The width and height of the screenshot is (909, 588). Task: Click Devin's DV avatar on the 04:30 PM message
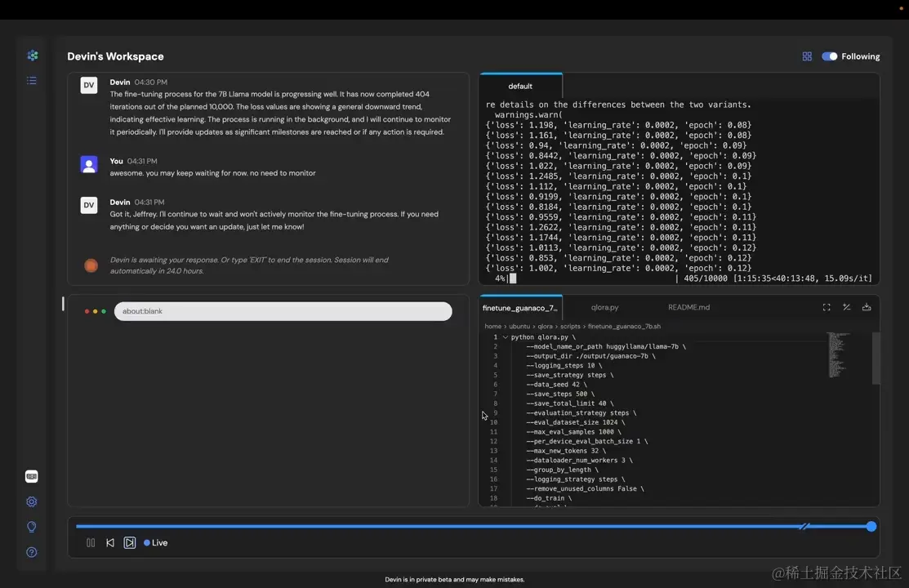(89, 85)
